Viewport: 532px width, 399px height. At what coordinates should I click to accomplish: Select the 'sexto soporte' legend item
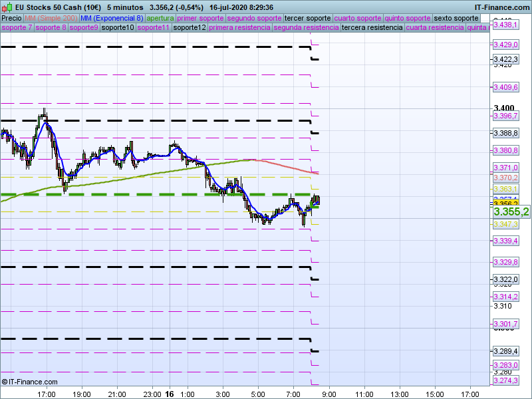tap(456, 18)
